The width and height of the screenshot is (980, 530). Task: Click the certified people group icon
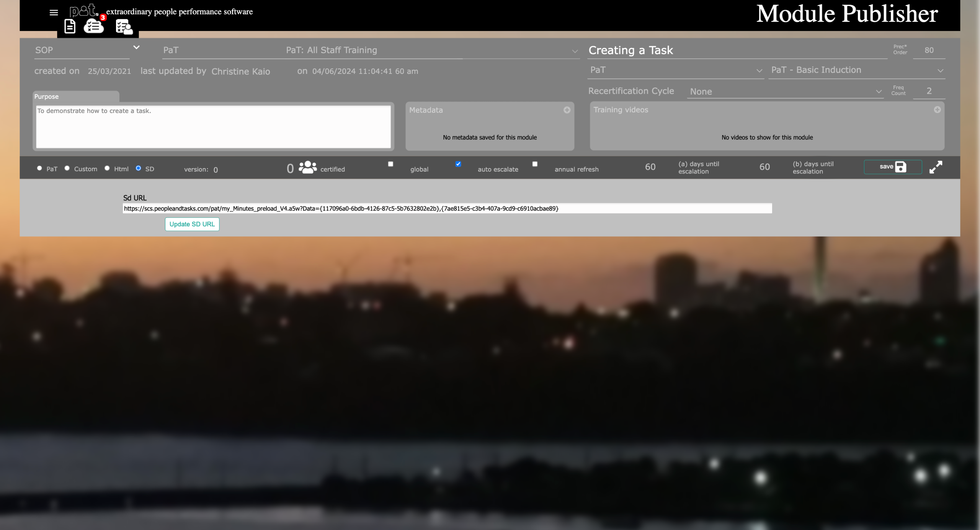pyautogui.click(x=307, y=167)
